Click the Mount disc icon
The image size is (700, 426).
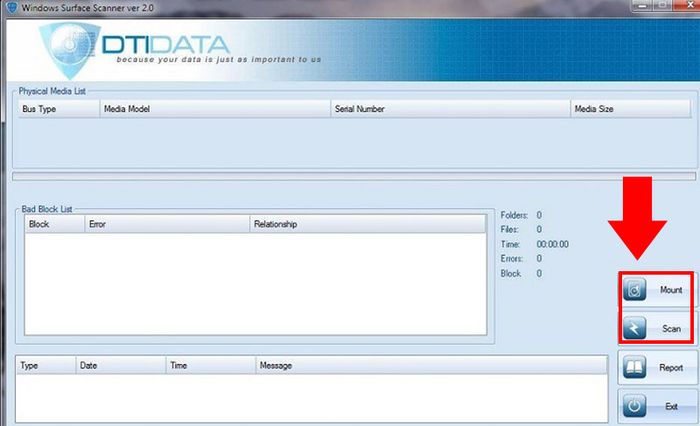(x=634, y=289)
